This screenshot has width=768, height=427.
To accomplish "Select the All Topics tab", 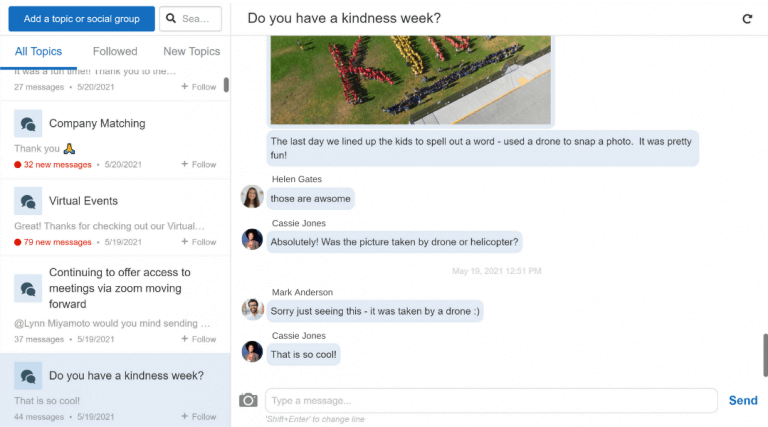I will (x=38, y=52).
